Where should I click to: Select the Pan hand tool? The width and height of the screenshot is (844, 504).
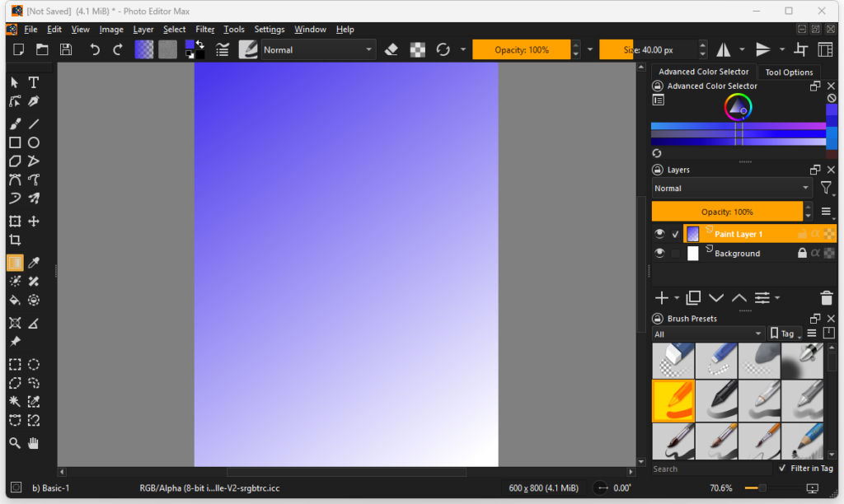[33, 443]
